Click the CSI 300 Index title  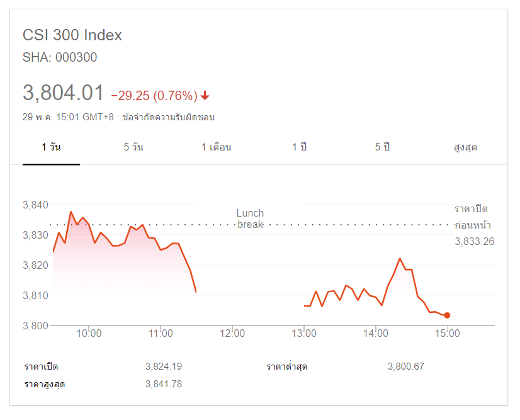(x=72, y=35)
